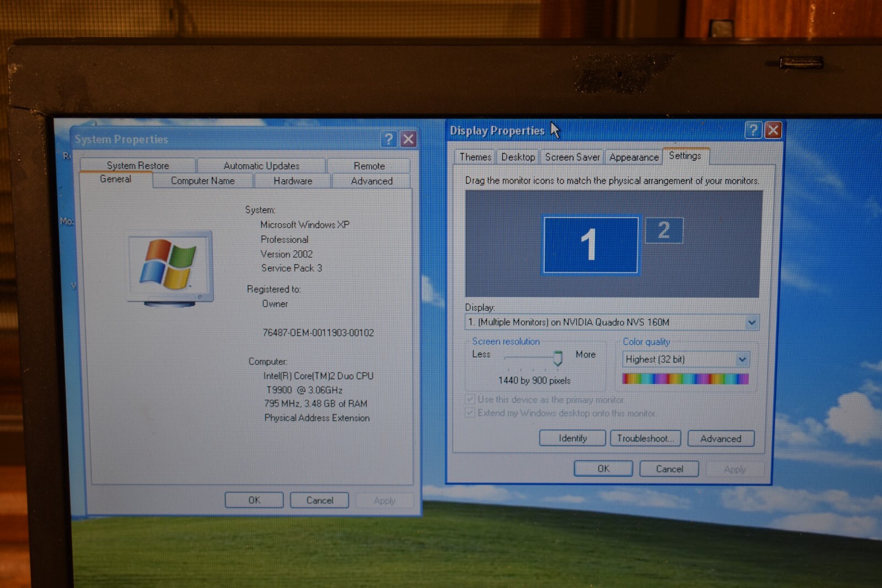Open the Advanced tab in System Properties
Image resolution: width=882 pixels, height=588 pixels.
click(372, 181)
